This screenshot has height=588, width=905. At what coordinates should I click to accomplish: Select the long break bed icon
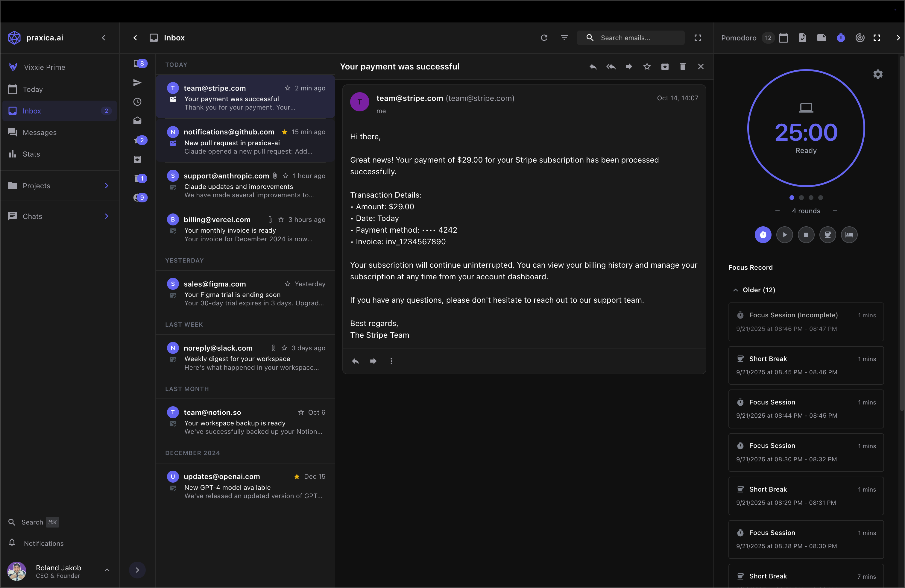[849, 235]
